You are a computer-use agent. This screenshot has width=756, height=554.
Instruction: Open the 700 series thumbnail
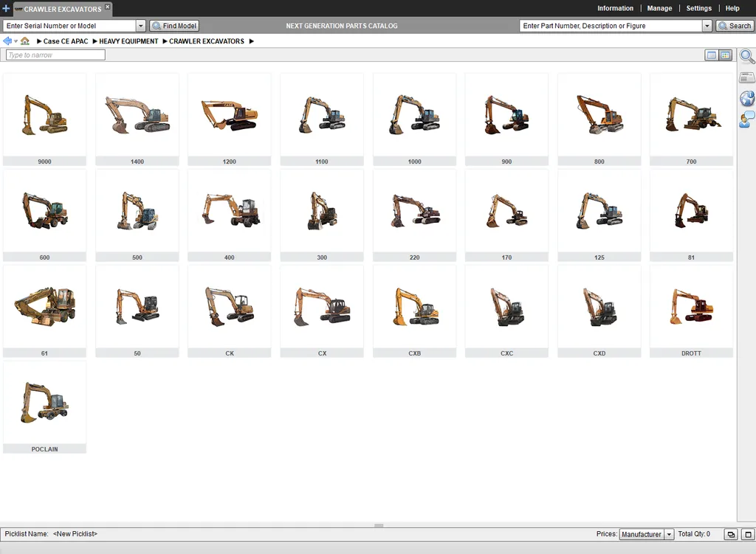[x=691, y=120]
